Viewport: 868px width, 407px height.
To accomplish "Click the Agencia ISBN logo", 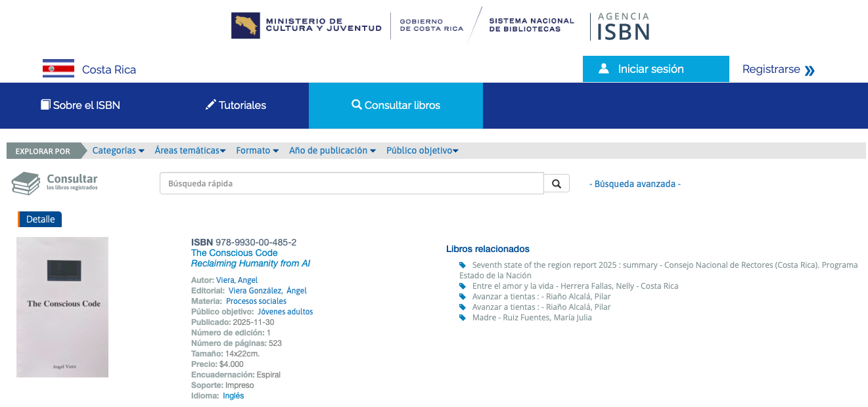I will pos(623,26).
